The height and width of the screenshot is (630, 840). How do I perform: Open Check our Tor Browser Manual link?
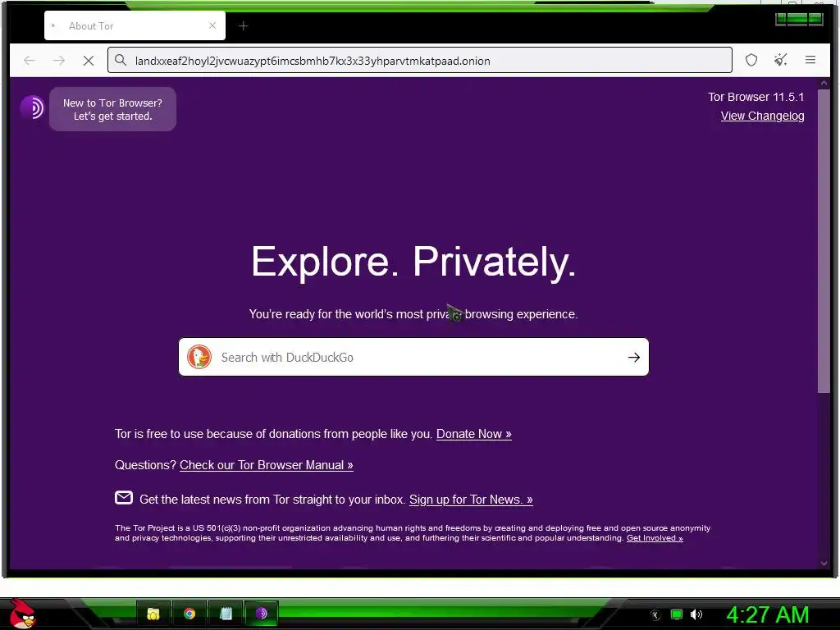[x=267, y=465]
